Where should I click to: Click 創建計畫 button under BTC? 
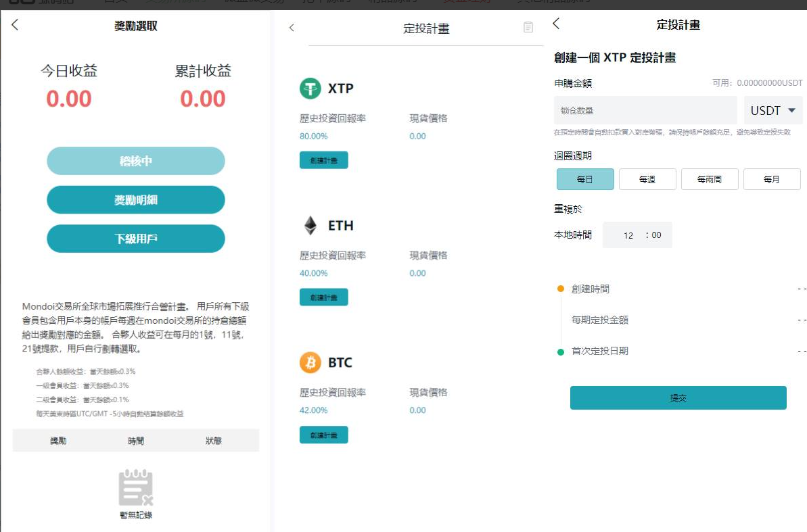click(323, 435)
